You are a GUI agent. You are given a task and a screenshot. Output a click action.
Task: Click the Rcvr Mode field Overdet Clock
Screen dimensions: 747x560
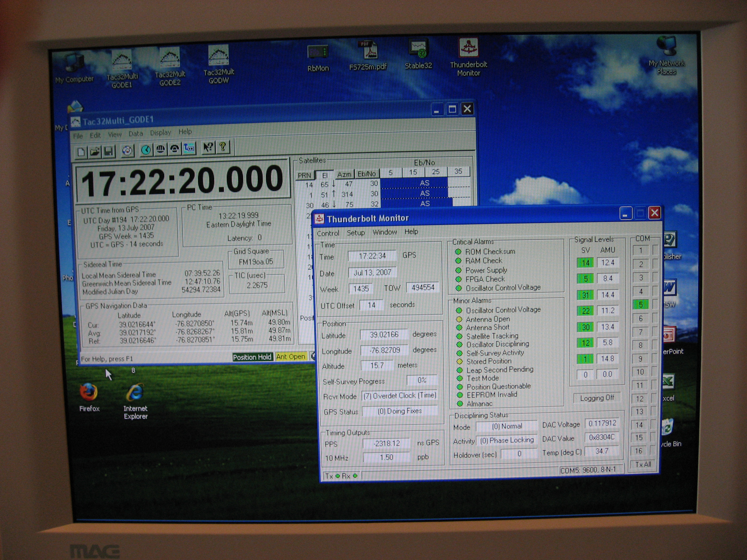point(399,395)
